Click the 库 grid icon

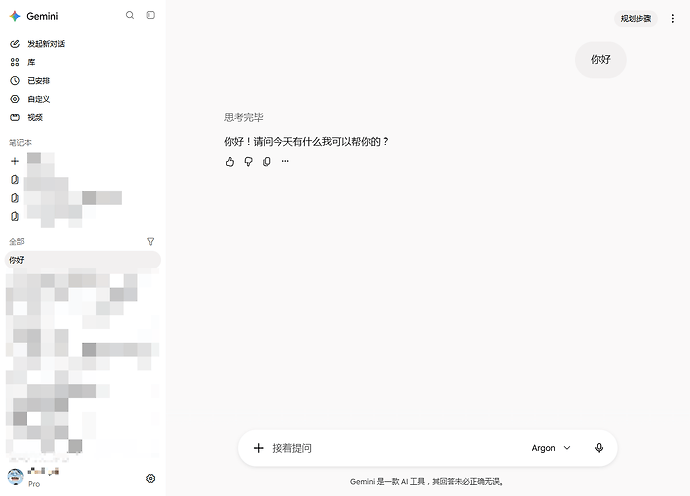pos(15,62)
